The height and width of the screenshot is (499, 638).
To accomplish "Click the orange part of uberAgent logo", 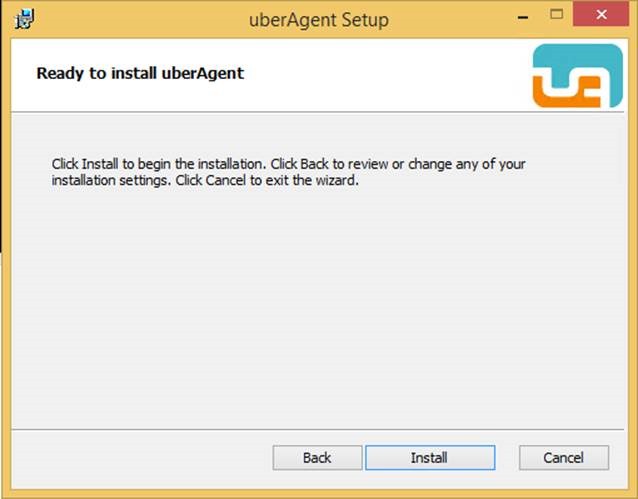I will (x=564, y=97).
